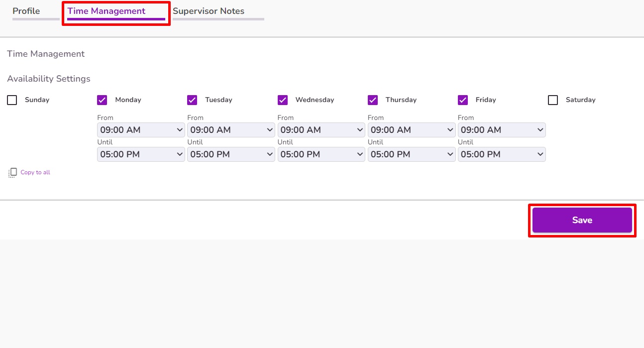Enable availability for Sunday
The height and width of the screenshot is (348, 644).
[12, 100]
